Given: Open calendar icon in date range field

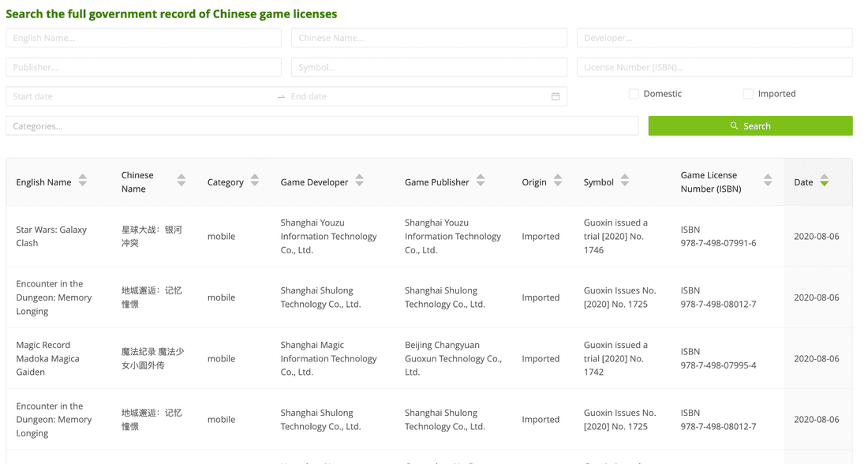Looking at the screenshot, I should (x=555, y=96).
